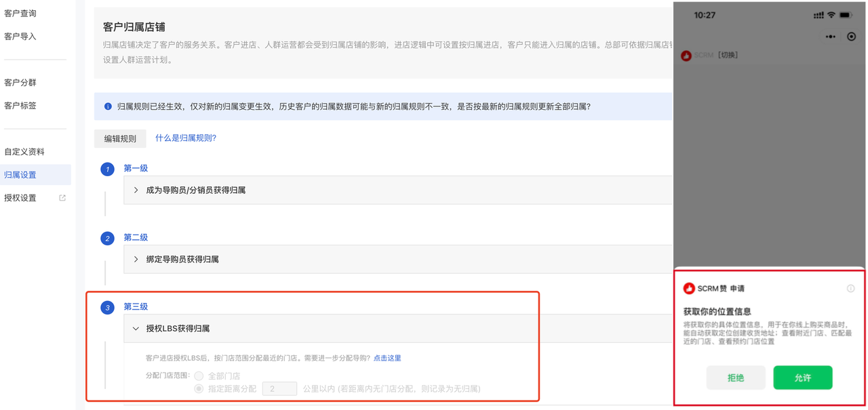
Task: Click the 编辑规则 button
Action: coord(120,138)
